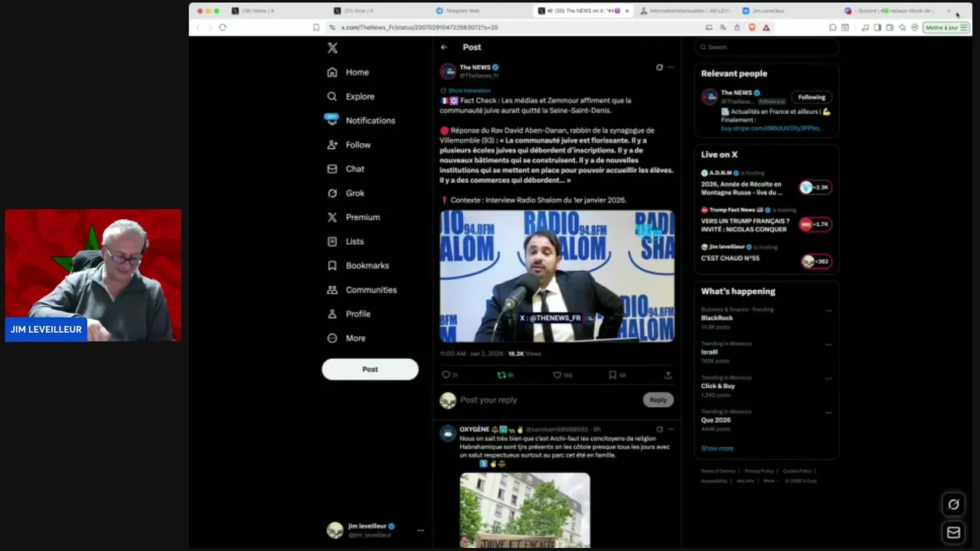Open three-dot menu beside Que 2026 trend
The image size is (980, 551).
tap(828, 413)
